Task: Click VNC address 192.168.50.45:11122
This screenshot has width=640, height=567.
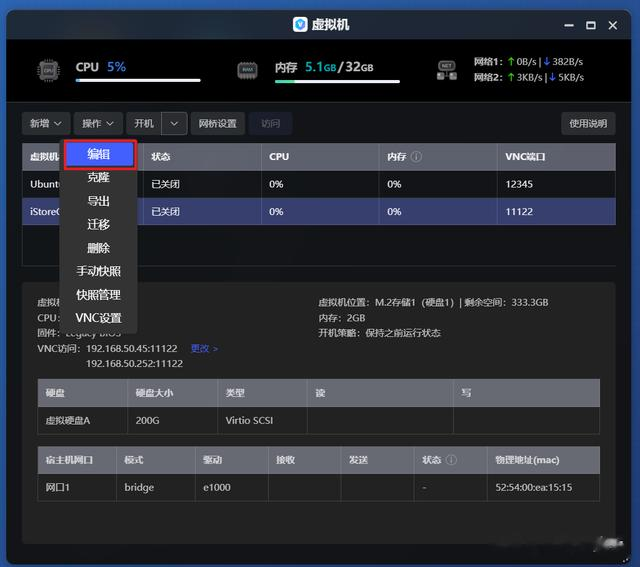Action: pos(131,348)
